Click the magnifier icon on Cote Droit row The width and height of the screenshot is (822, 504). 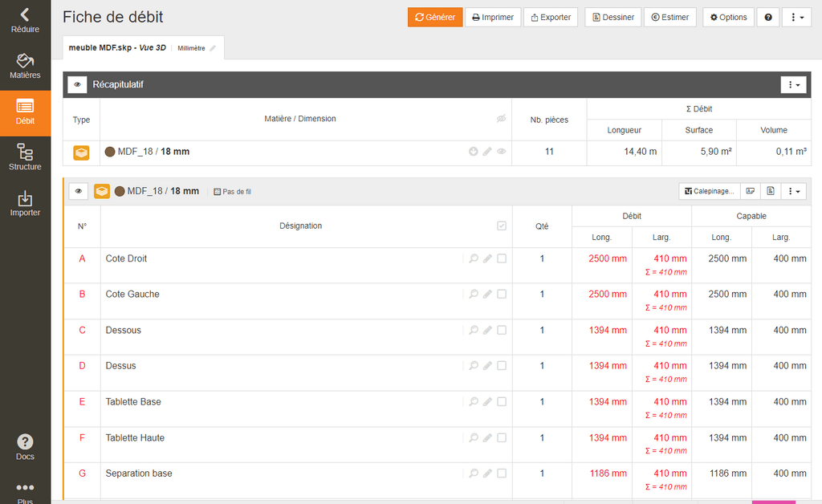[474, 258]
